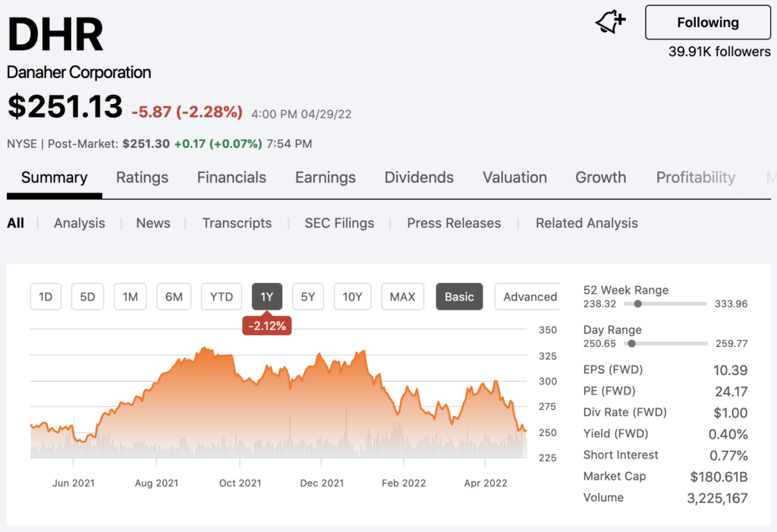The image size is (777, 532).
Task: Click the -2.12% 1Y change badge
Action: (267, 326)
